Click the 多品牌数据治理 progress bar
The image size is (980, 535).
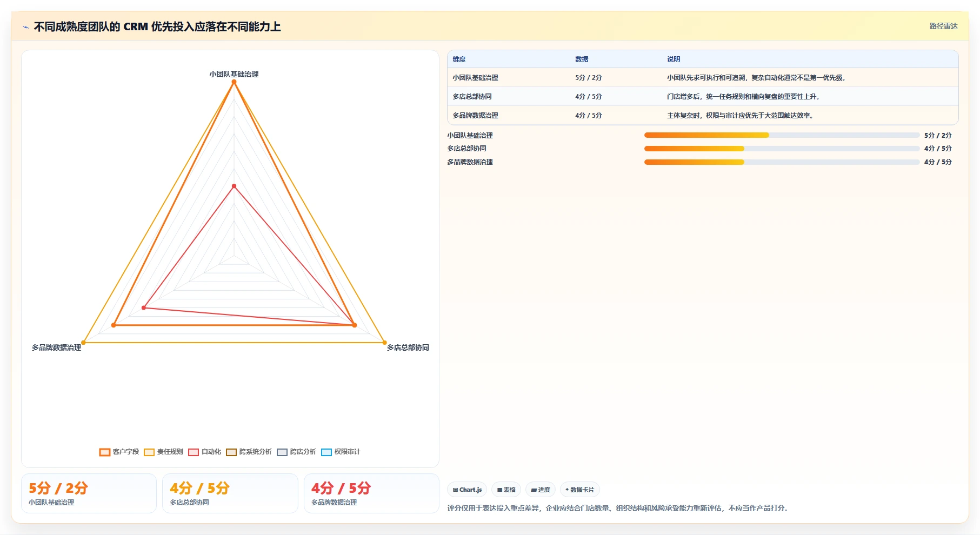point(782,162)
